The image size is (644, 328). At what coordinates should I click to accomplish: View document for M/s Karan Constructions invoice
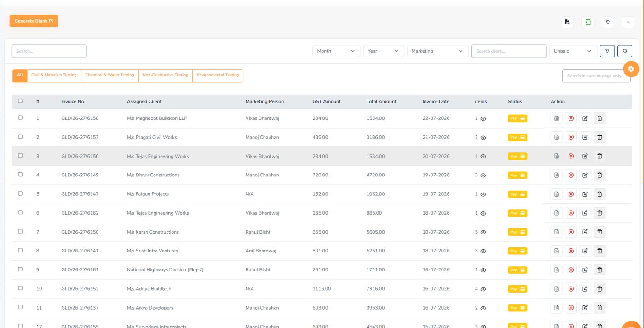coord(557,232)
